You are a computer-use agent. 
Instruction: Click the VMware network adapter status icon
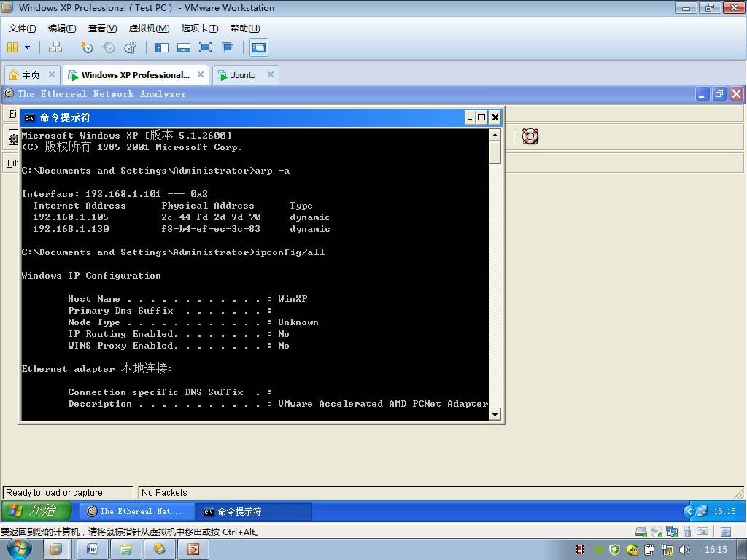(672, 532)
